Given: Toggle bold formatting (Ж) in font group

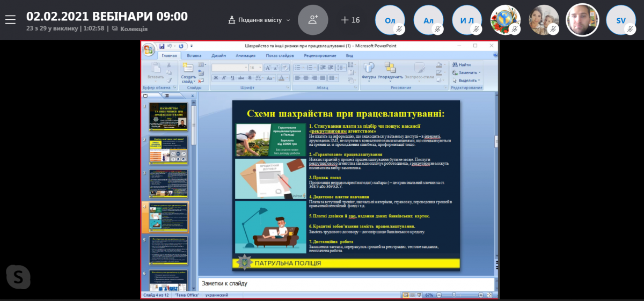Looking at the screenshot, I should [x=215, y=77].
